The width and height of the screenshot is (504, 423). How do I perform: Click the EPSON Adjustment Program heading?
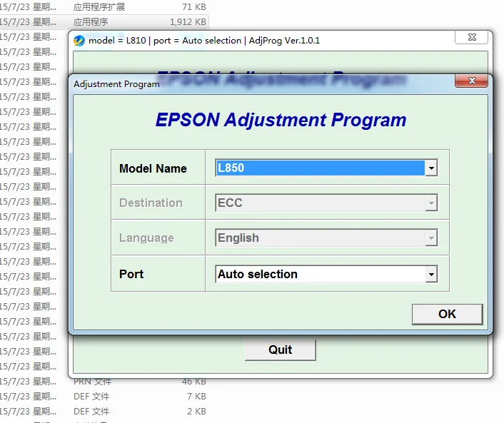click(x=281, y=120)
